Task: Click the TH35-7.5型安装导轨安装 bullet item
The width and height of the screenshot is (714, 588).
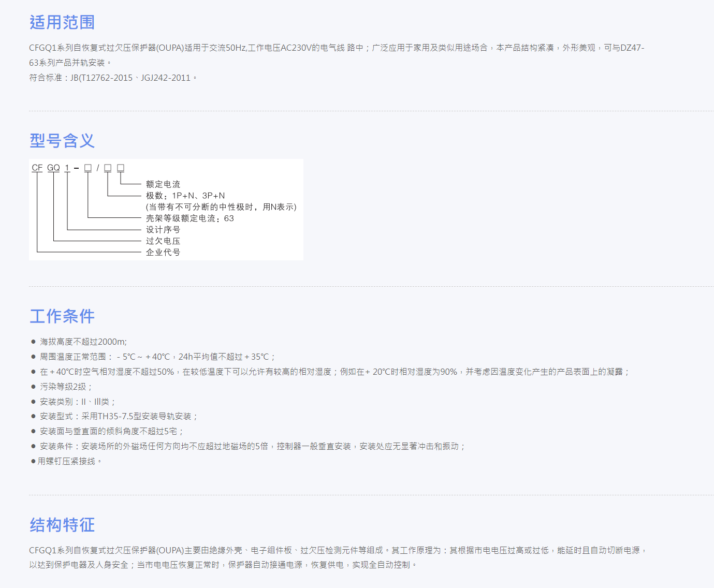Action: (x=119, y=416)
